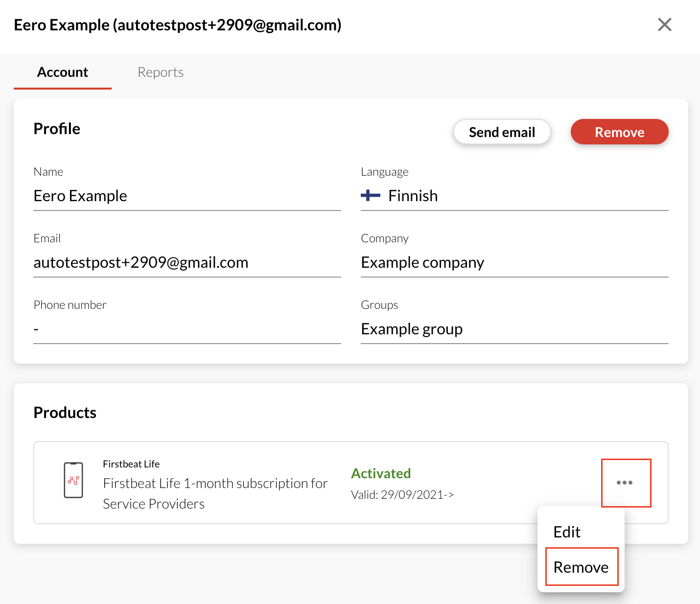This screenshot has width=700, height=604.
Task: Switch to the Reports tab
Action: [160, 72]
